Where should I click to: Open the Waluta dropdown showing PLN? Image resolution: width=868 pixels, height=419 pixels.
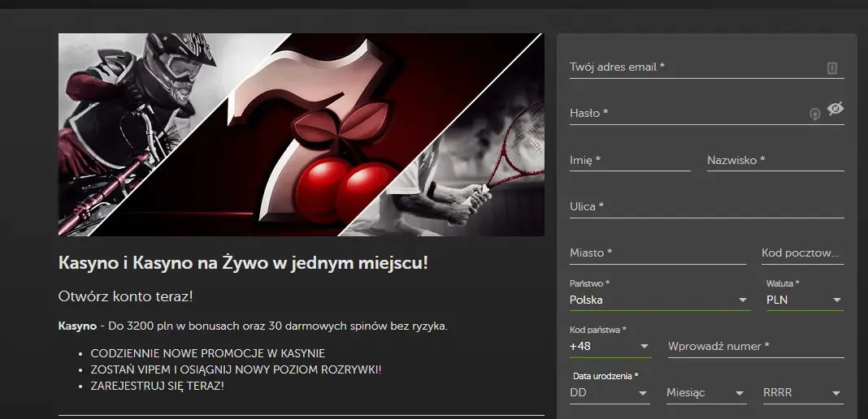point(805,300)
